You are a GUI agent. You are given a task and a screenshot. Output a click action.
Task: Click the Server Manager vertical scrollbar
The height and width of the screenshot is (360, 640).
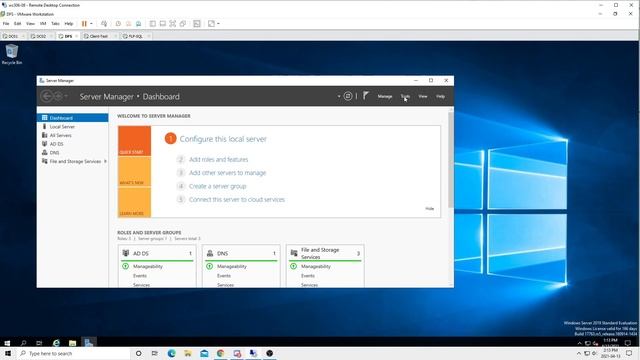coord(451,159)
